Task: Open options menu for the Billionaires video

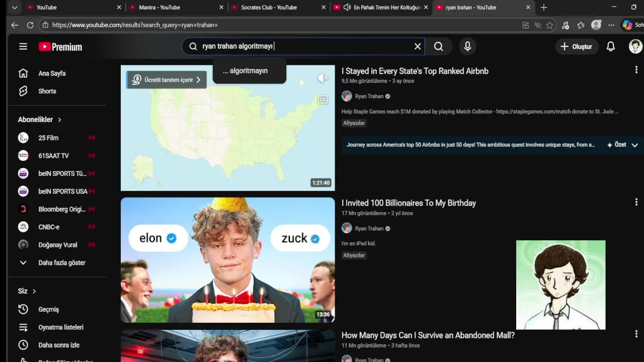Action: [x=636, y=202]
